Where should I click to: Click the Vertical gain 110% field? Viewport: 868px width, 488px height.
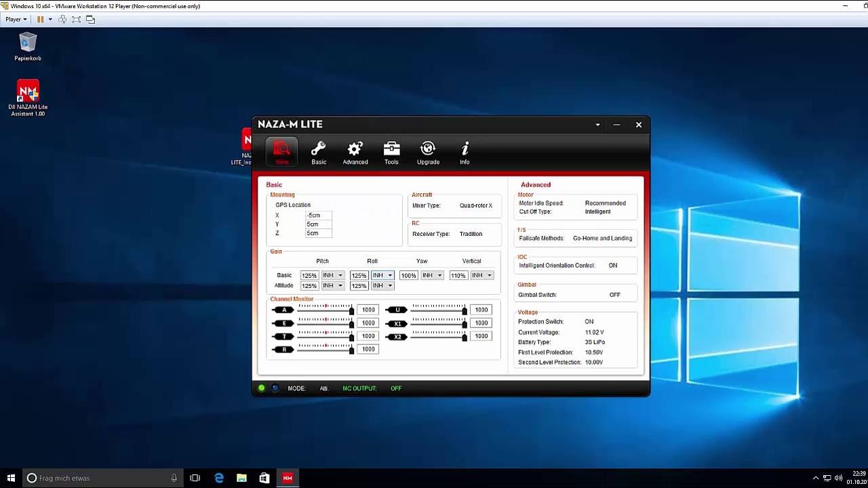pyautogui.click(x=458, y=275)
